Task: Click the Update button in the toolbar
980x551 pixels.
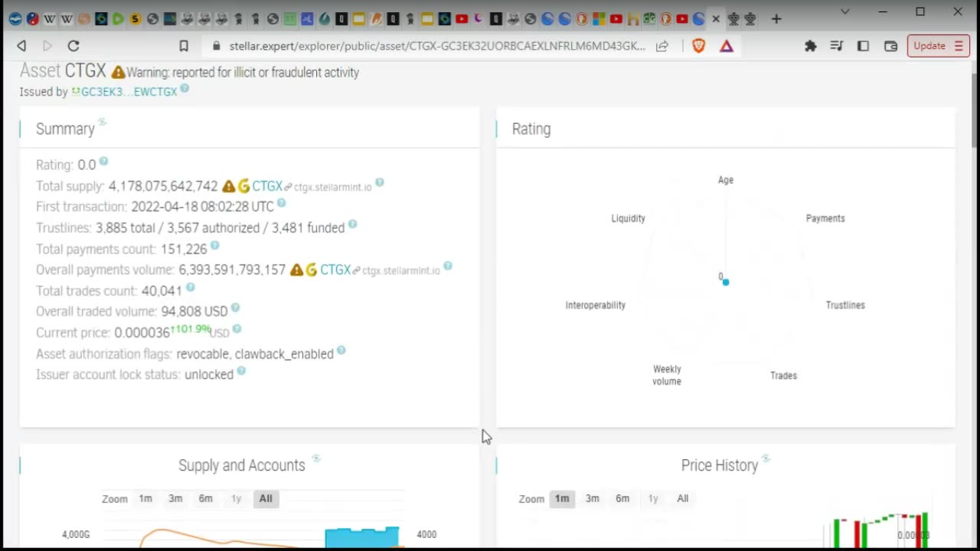Action: pos(938,46)
